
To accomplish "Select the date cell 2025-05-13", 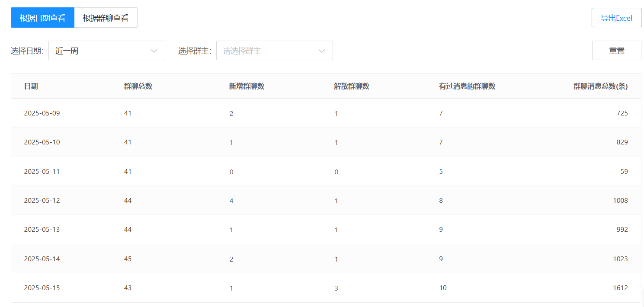I will click(x=42, y=230).
